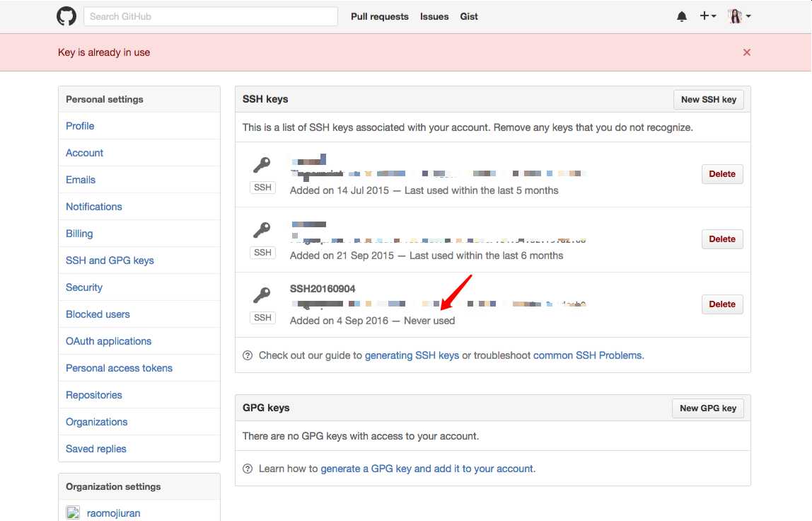Viewport: 812px width, 521px height.
Task: Click the 'Added on 4 Sep 2016 — Never used' text
Action: (x=372, y=321)
